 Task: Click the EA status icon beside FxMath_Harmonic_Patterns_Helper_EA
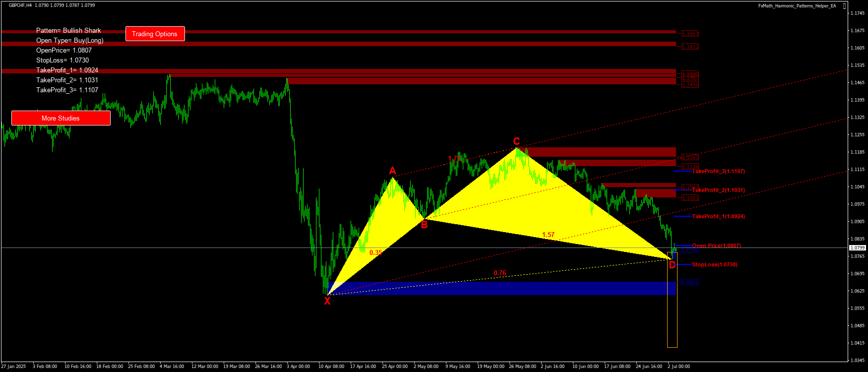844,6
